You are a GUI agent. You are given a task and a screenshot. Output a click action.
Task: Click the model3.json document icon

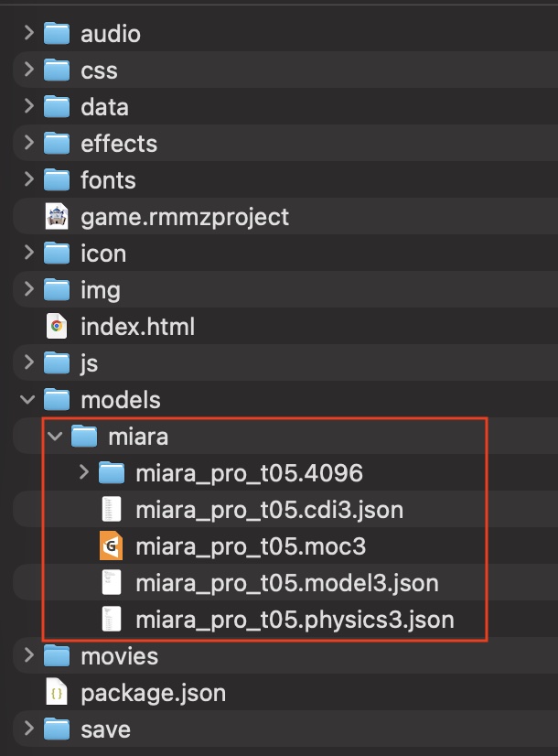pyautogui.click(x=112, y=583)
